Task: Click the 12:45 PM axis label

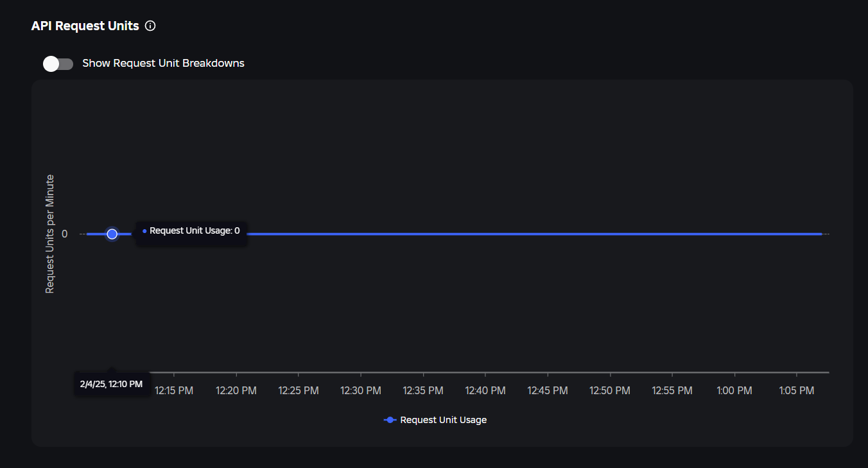Action: 548,390
